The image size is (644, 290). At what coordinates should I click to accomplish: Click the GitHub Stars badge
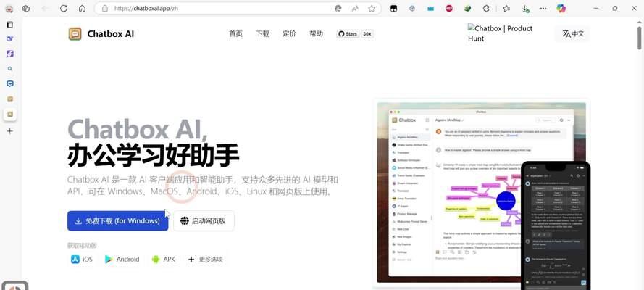(x=348, y=34)
